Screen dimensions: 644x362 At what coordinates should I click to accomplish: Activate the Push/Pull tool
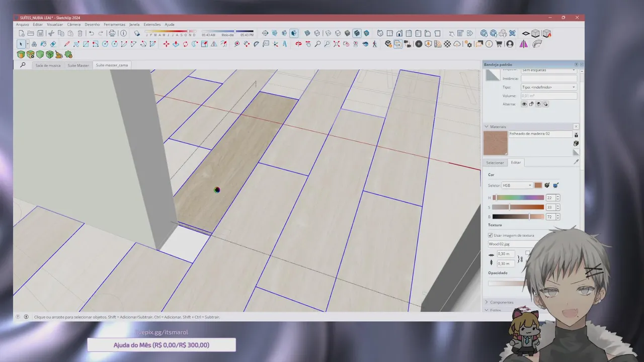click(x=176, y=44)
